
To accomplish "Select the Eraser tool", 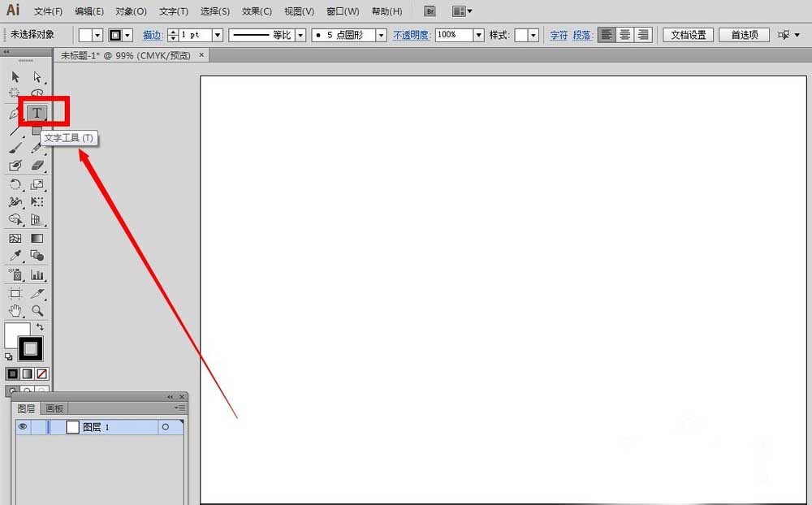I will [37, 166].
